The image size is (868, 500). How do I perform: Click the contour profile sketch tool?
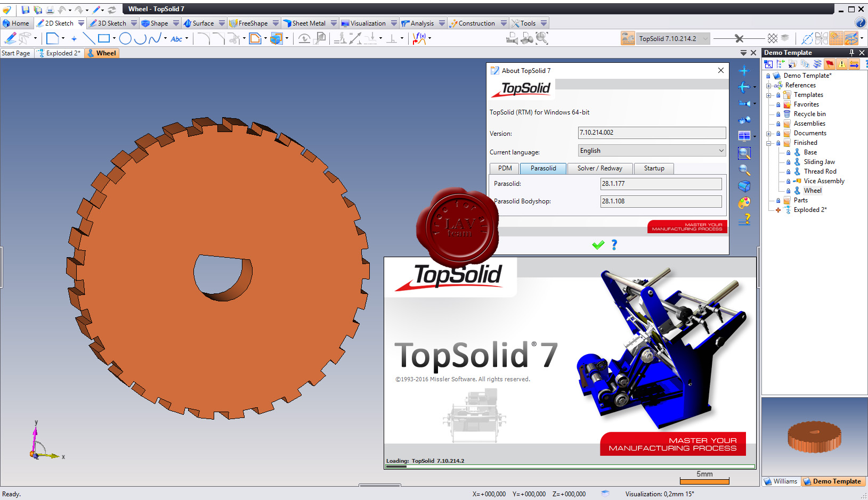click(52, 38)
